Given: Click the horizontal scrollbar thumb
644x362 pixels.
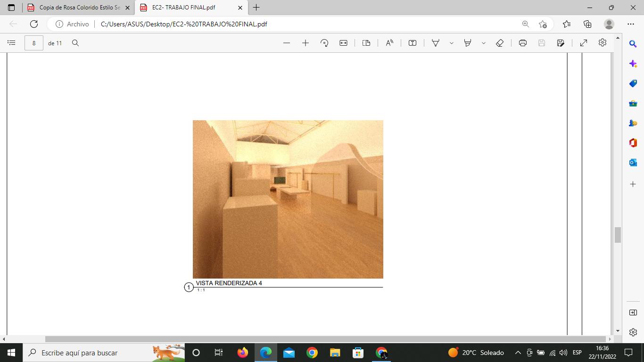Looking at the screenshot, I should point(325,339).
